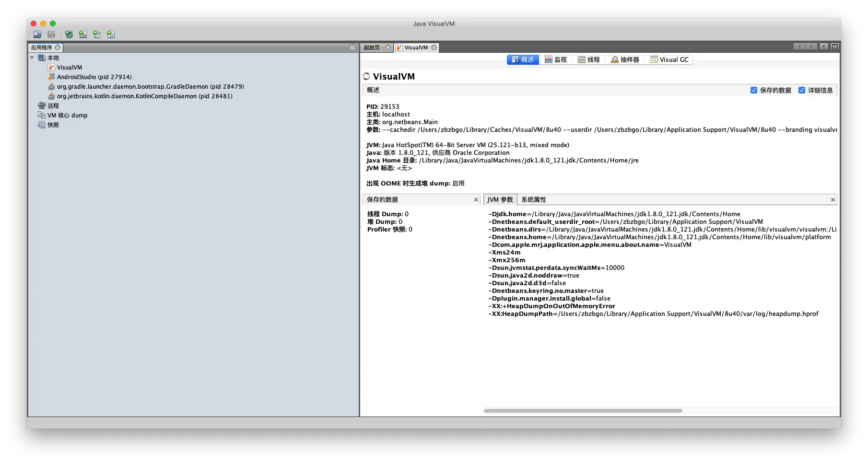Close the VisualVM document tab

[434, 47]
